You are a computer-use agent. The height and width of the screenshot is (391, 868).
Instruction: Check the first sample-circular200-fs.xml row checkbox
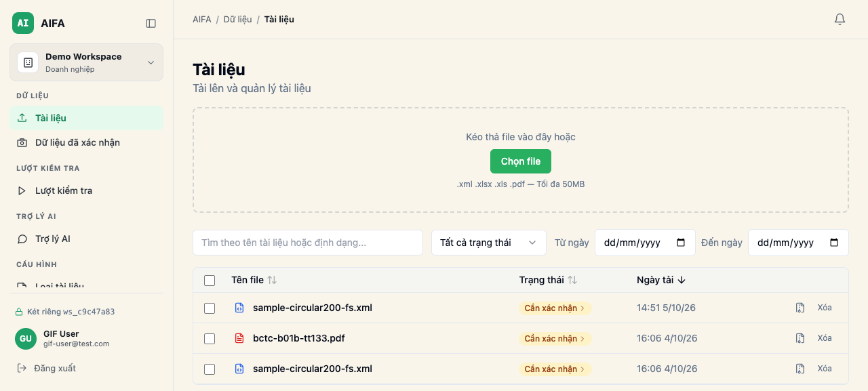tap(210, 308)
